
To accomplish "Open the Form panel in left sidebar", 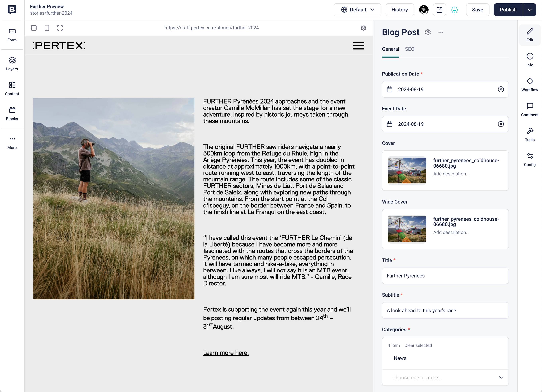I will [12, 35].
